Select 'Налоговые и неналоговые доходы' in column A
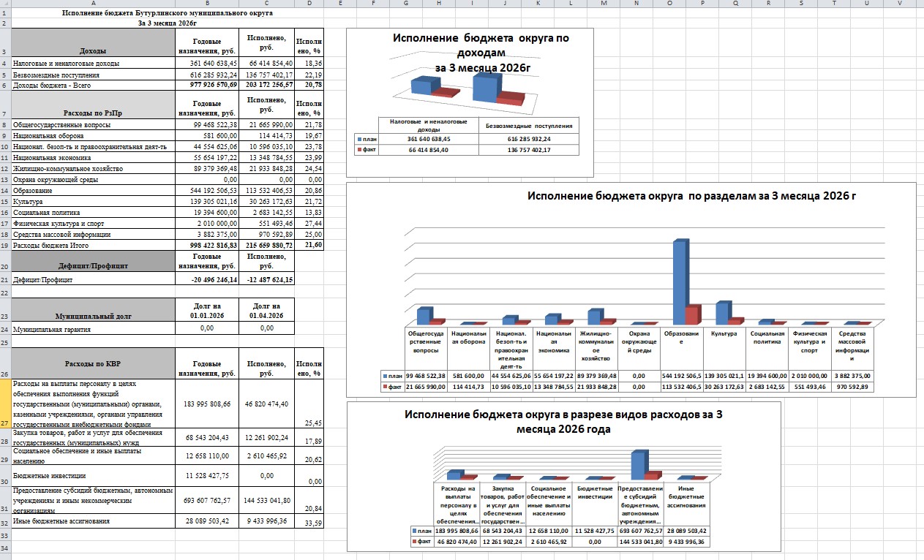The image size is (924, 560). (93, 64)
